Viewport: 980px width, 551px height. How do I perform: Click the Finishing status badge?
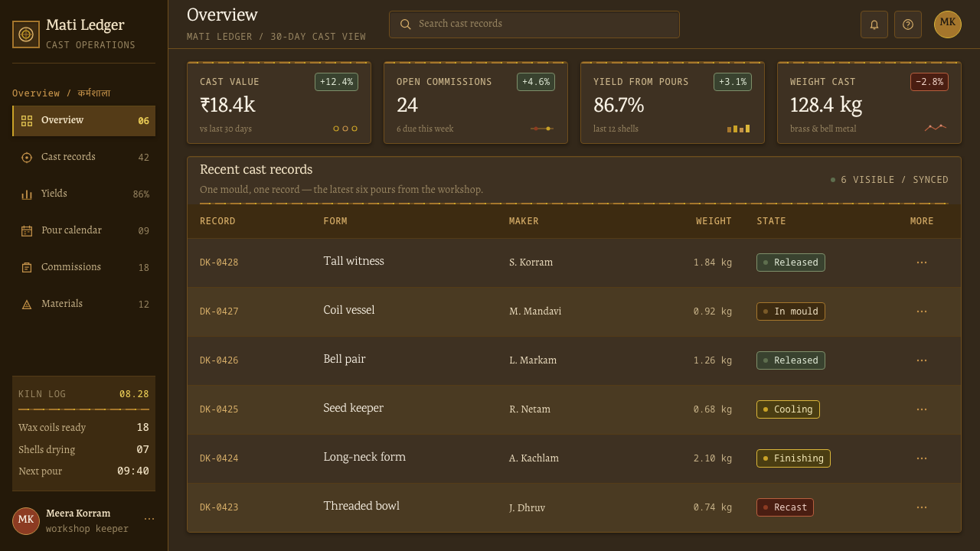[793, 458]
